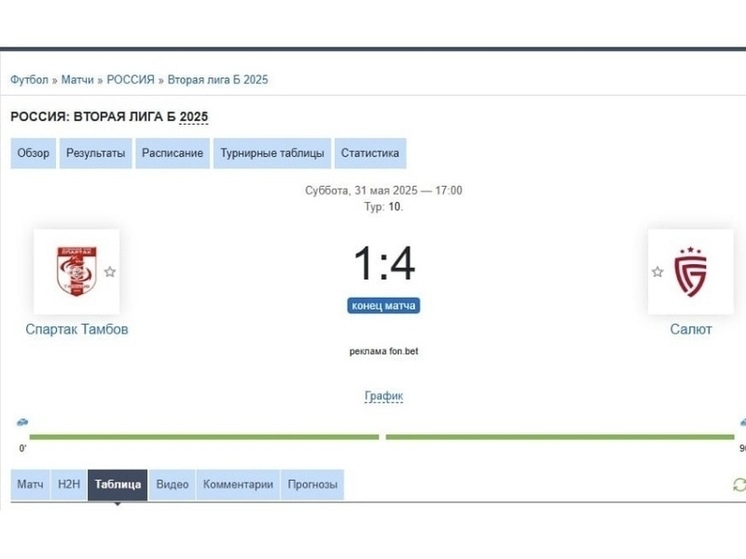Open the РОССИЯ breadcrumb link
The height and width of the screenshot is (559, 746).
(x=130, y=79)
